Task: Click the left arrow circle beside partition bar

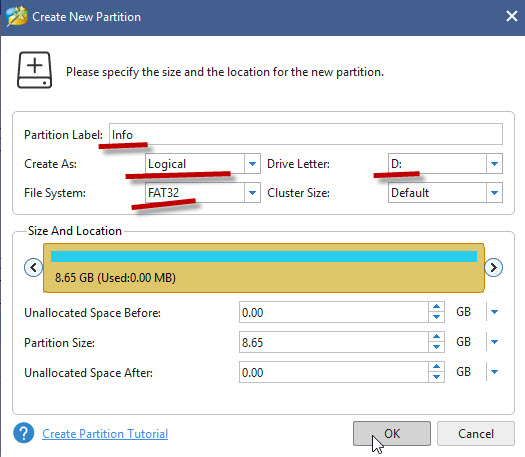Action: 33,268
